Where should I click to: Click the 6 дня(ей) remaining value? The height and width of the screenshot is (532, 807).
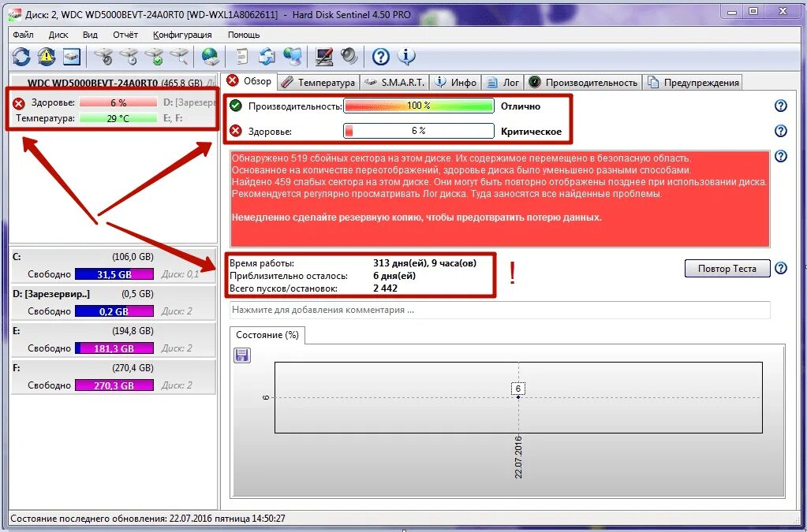pyautogui.click(x=394, y=276)
